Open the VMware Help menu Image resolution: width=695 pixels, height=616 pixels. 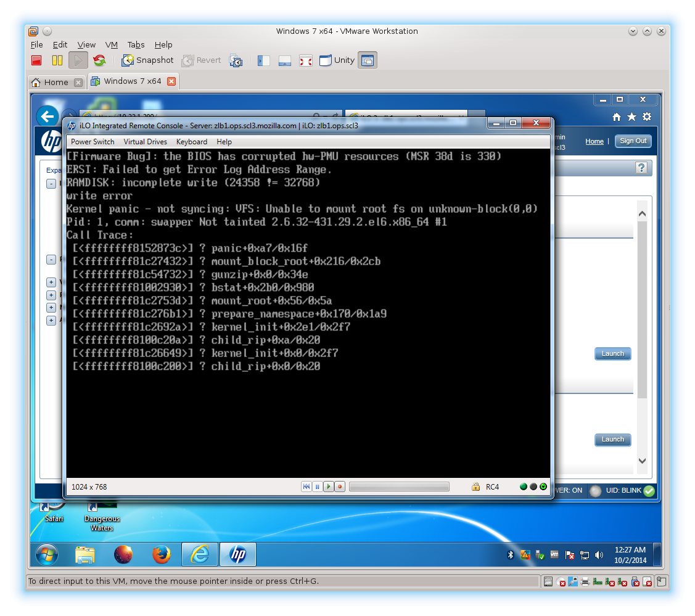163,45
